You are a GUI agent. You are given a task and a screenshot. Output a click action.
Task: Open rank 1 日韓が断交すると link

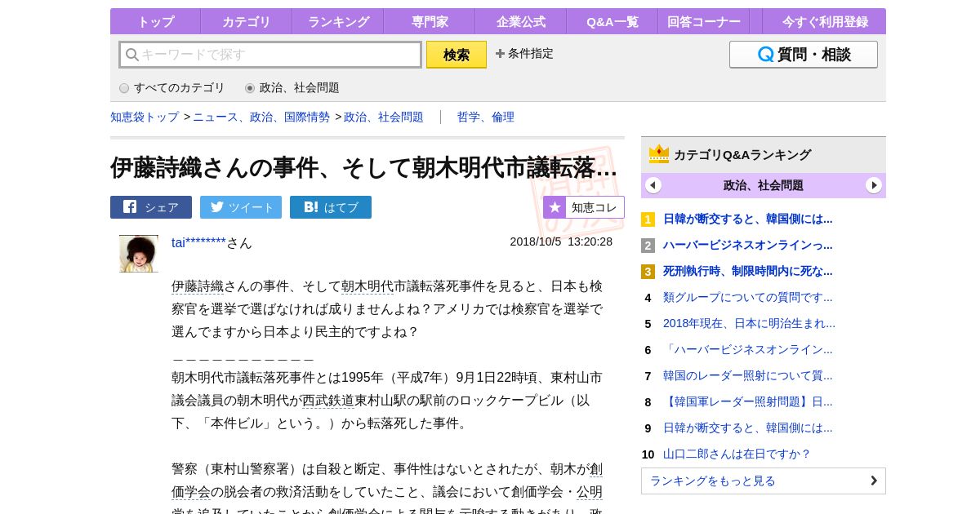pyautogui.click(x=748, y=219)
